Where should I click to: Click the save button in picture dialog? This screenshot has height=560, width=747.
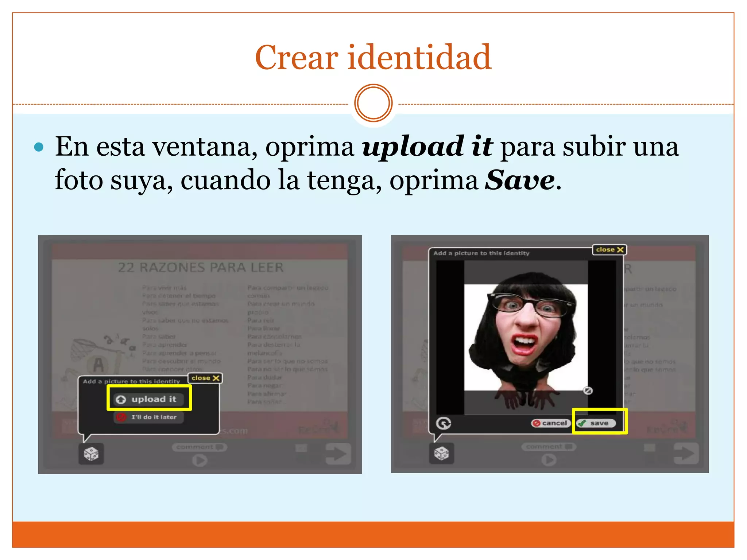[x=596, y=423]
